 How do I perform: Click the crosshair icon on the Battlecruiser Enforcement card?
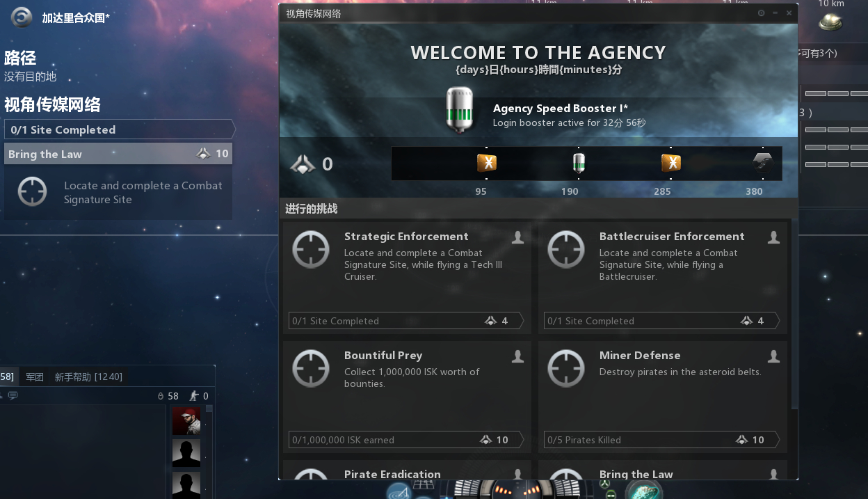pos(566,249)
